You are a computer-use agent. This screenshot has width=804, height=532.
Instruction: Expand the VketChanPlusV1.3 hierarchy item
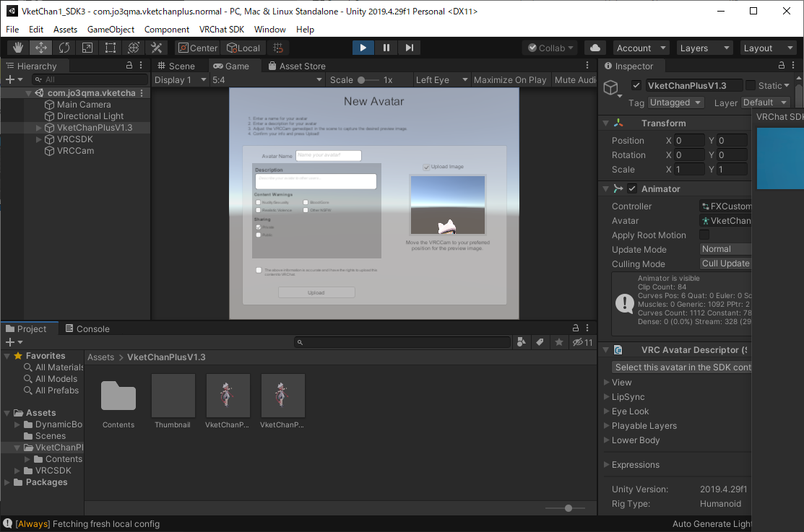point(39,128)
